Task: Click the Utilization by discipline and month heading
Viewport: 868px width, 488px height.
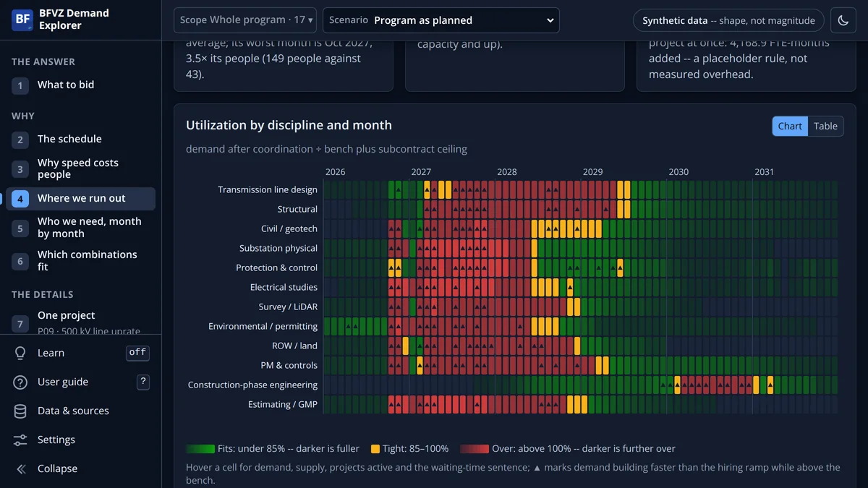Action: (x=289, y=125)
